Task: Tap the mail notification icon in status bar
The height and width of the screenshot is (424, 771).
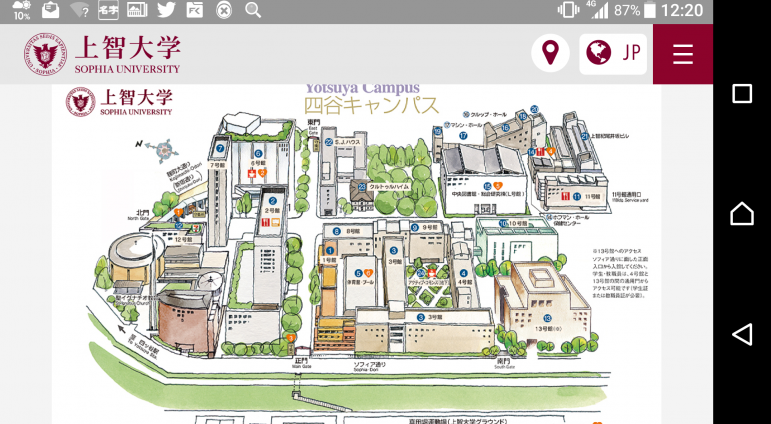Action: click(x=50, y=10)
